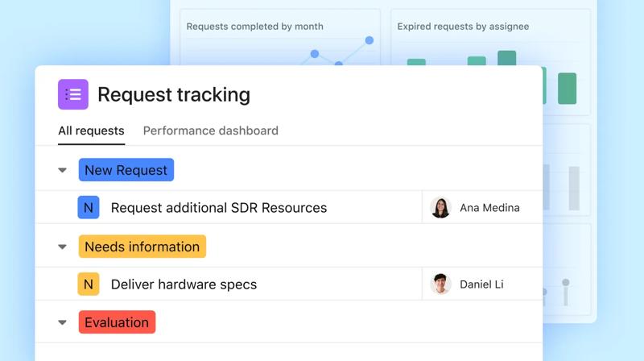
Task: Click the yellow Needs information label
Action: [x=142, y=247]
